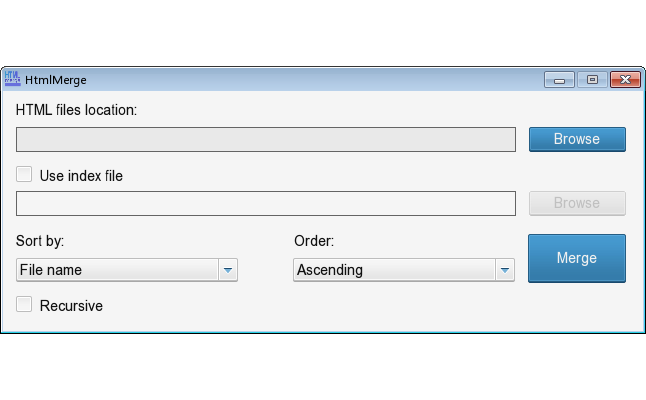Click the greyed-out Browse button for index file
The image size is (646, 400).
point(577,203)
